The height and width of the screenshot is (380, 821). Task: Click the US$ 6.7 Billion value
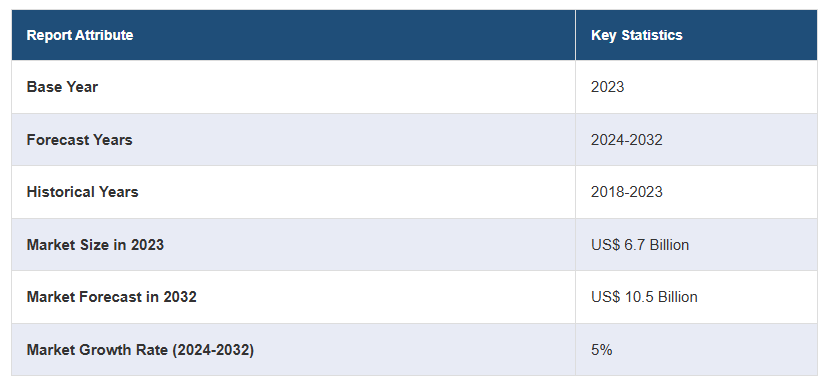click(x=640, y=244)
